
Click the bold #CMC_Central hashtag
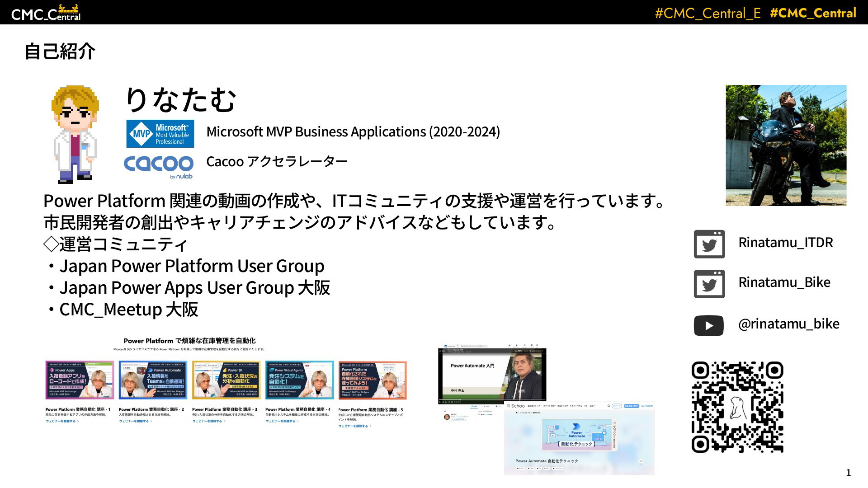coord(813,13)
